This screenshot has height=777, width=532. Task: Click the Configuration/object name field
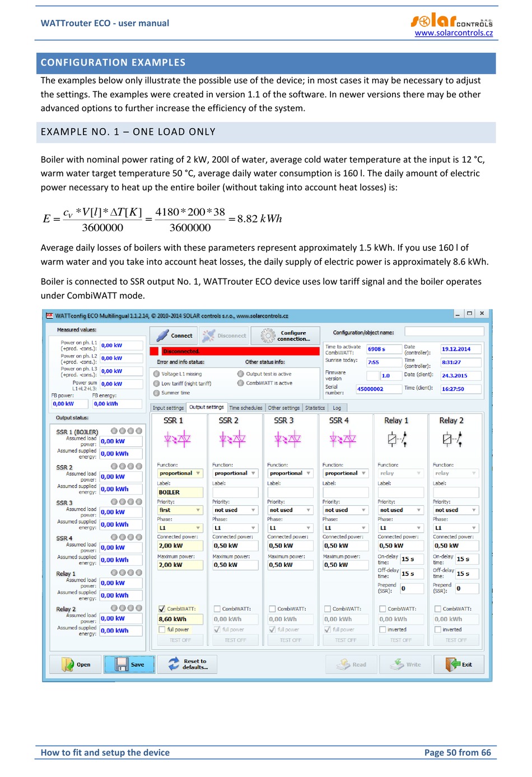444,332
